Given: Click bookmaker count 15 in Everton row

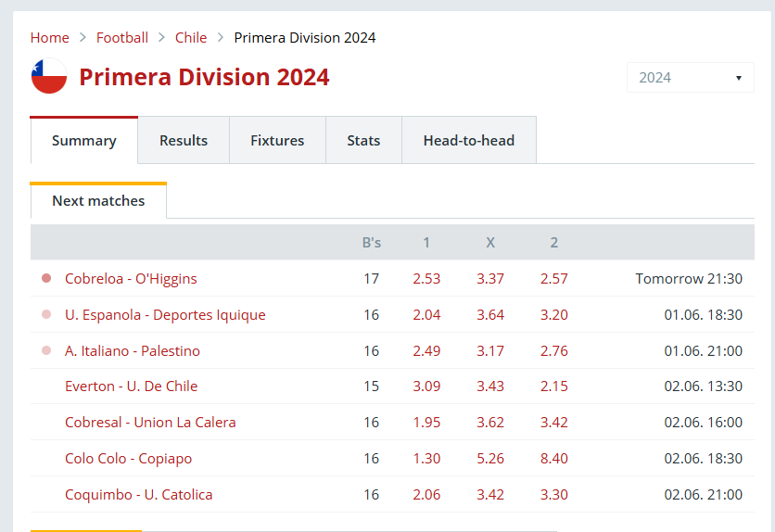Looking at the screenshot, I should coord(371,386).
